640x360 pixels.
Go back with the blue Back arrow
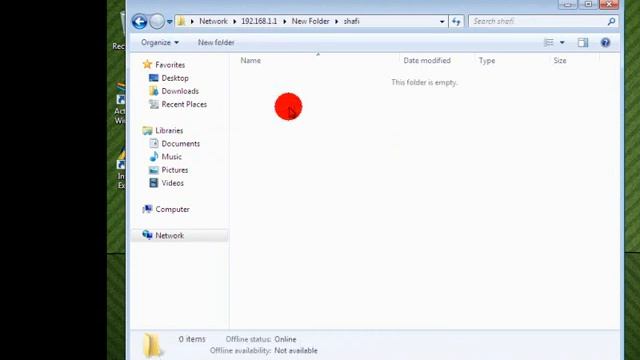140,21
